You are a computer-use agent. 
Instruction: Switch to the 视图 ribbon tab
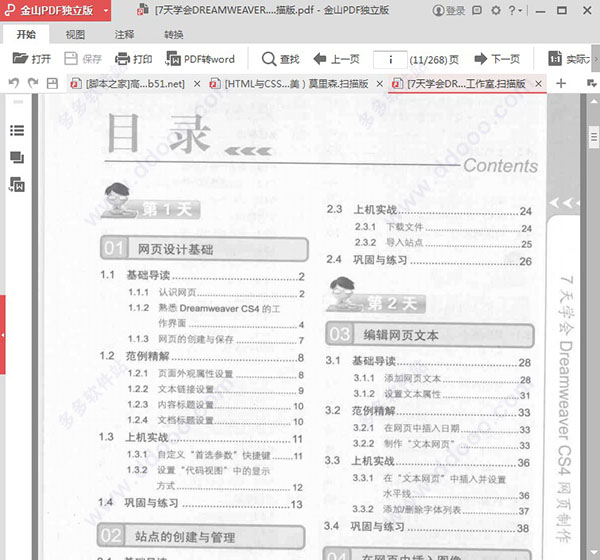tap(75, 35)
